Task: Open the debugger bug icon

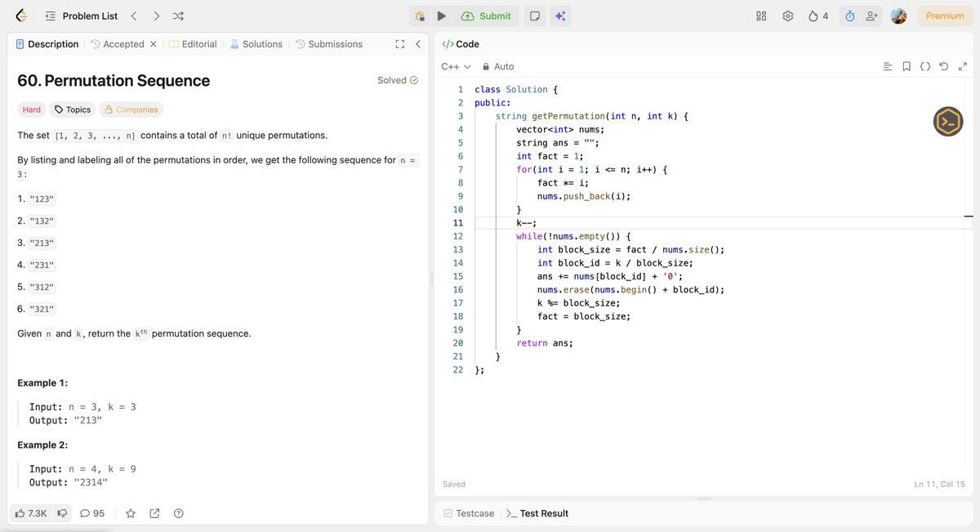Action: [x=420, y=16]
